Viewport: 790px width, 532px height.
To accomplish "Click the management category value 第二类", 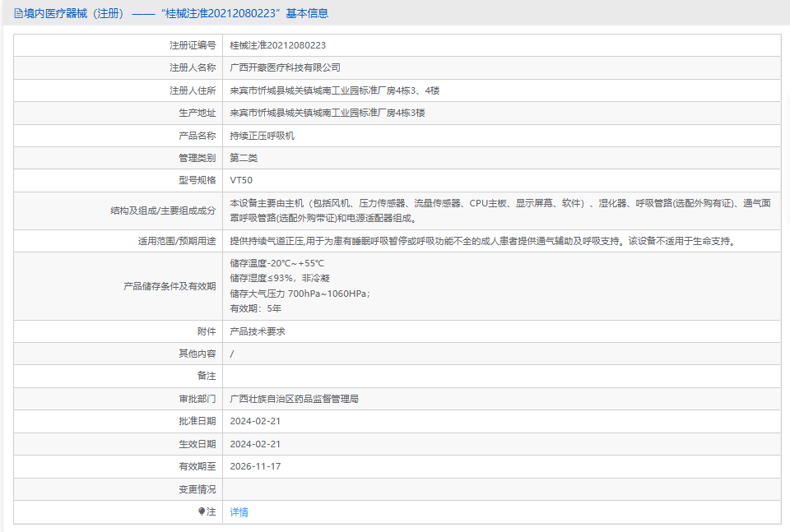I will tap(244, 158).
